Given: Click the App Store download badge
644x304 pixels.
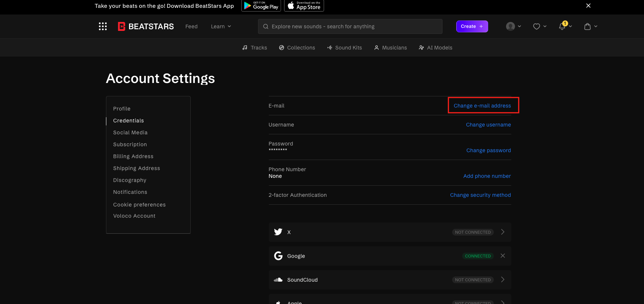Looking at the screenshot, I should pos(304,6).
